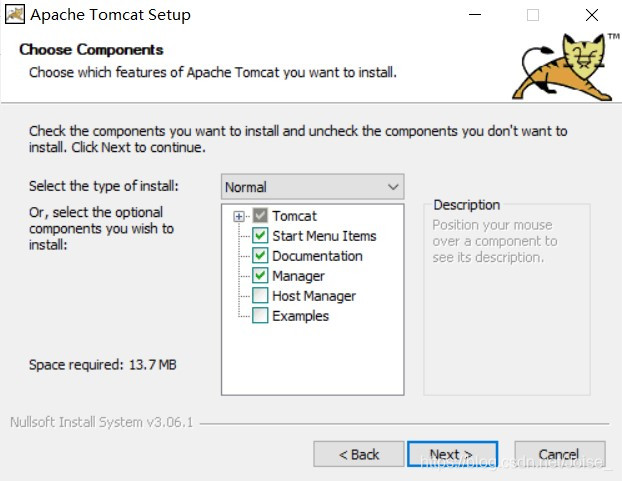Cancel the Tomcat setup
This screenshot has width=622, height=481.
tap(560, 454)
